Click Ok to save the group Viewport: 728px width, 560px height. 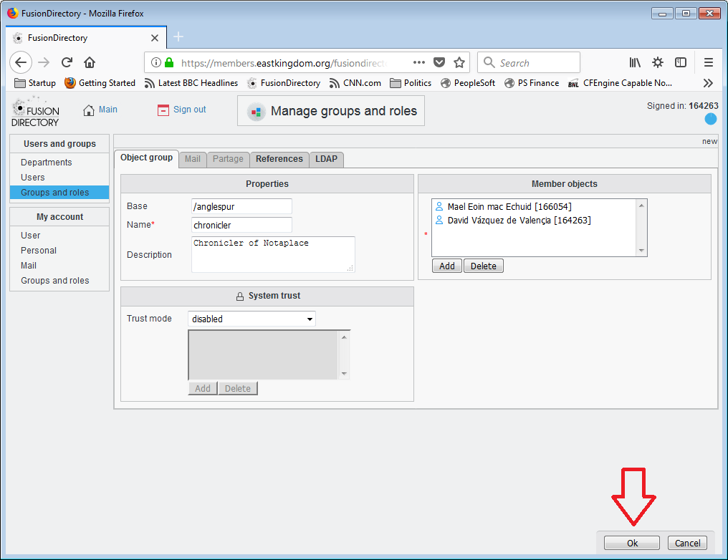(x=631, y=543)
